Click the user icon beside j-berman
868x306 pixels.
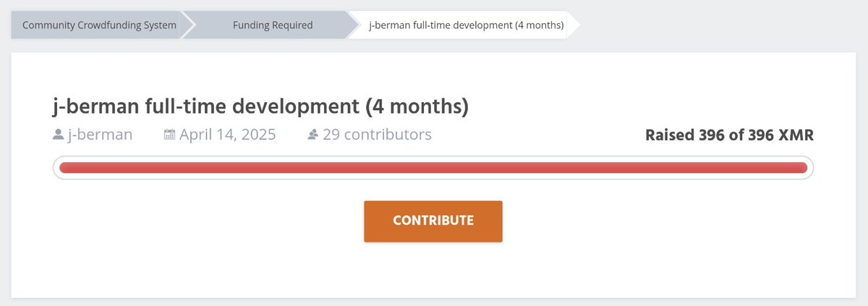pyautogui.click(x=58, y=135)
